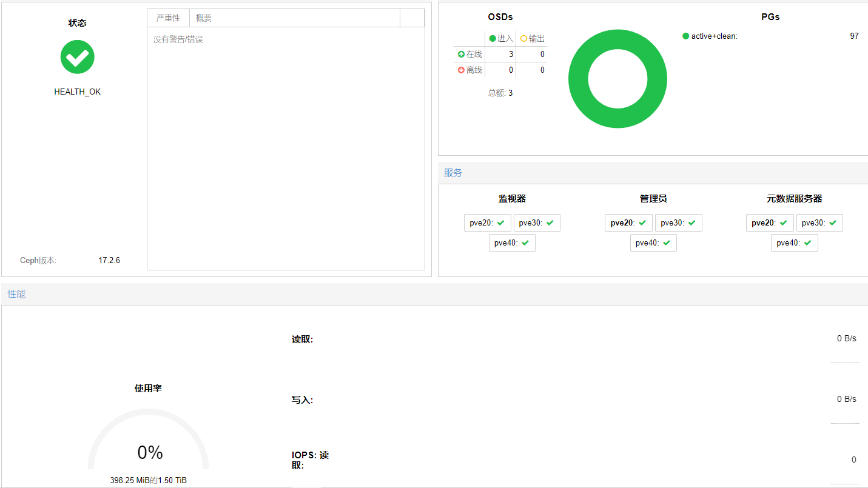
Task: Select manager pve40 entry
Action: click(653, 243)
